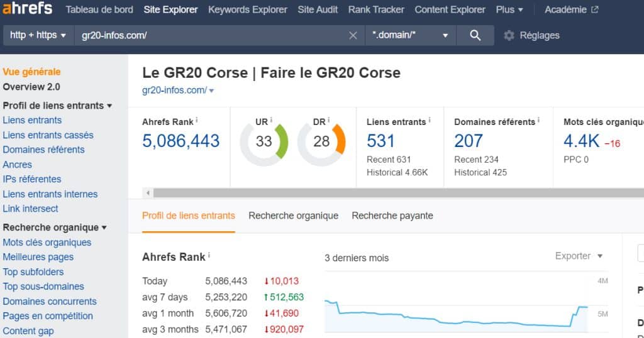Click the avg 7 days value 5,253,220
This screenshot has width=644, height=338.
point(226,297)
